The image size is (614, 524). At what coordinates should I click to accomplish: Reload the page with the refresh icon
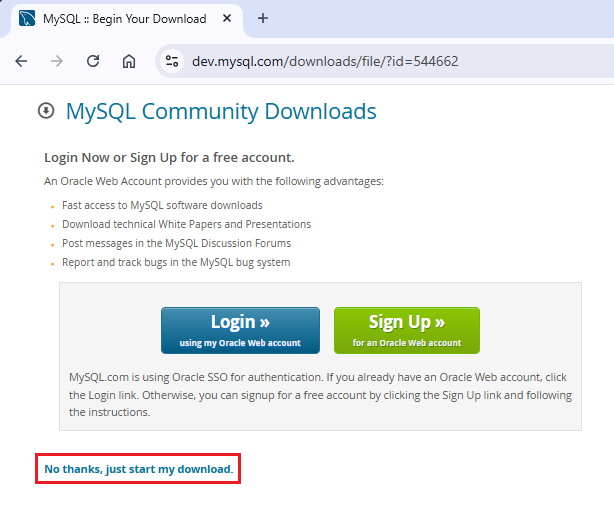pyautogui.click(x=93, y=61)
